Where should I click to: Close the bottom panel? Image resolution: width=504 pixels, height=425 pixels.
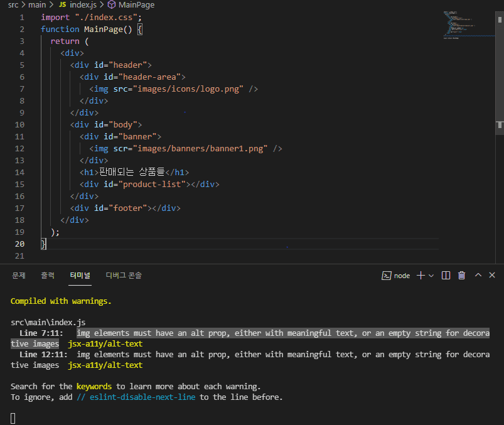[x=493, y=275]
